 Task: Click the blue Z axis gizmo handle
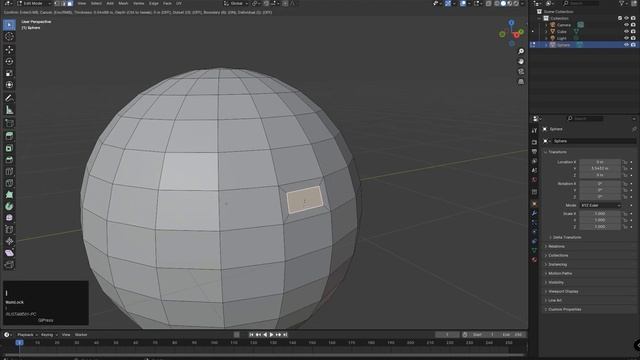click(511, 23)
